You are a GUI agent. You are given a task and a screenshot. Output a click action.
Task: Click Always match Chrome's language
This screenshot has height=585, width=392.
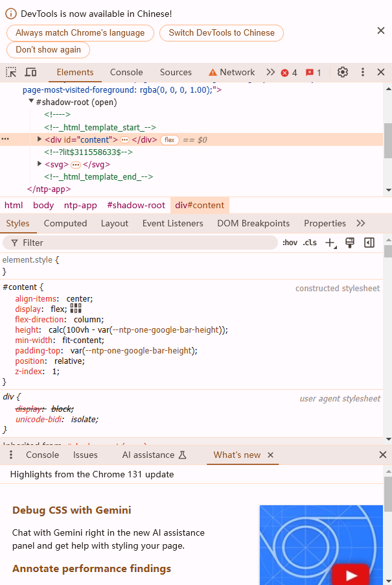pyautogui.click(x=80, y=33)
